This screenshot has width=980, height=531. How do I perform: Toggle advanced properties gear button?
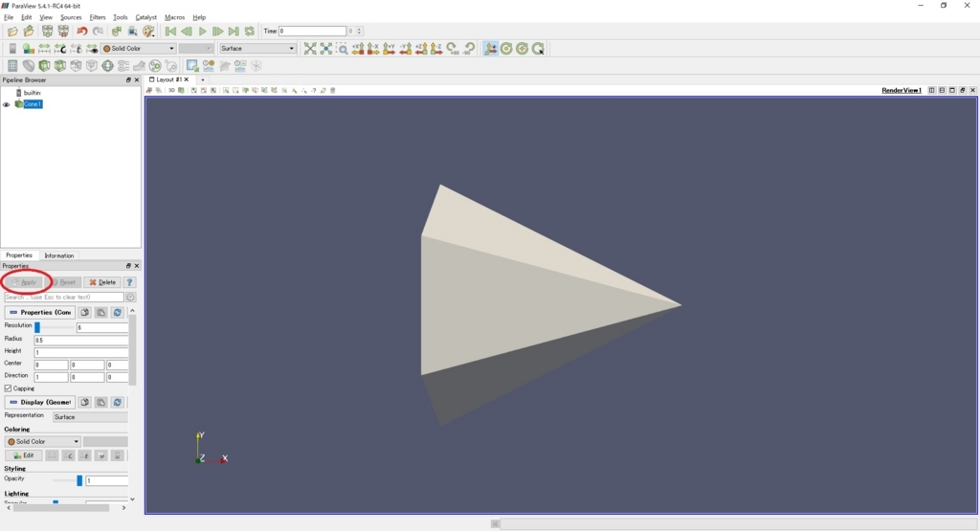(x=130, y=298)
